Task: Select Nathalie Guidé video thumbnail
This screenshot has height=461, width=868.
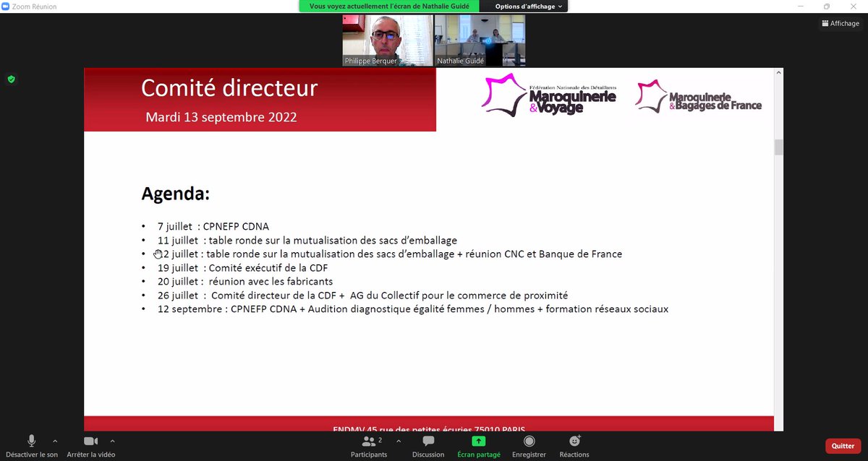Action: coord(480,40)
